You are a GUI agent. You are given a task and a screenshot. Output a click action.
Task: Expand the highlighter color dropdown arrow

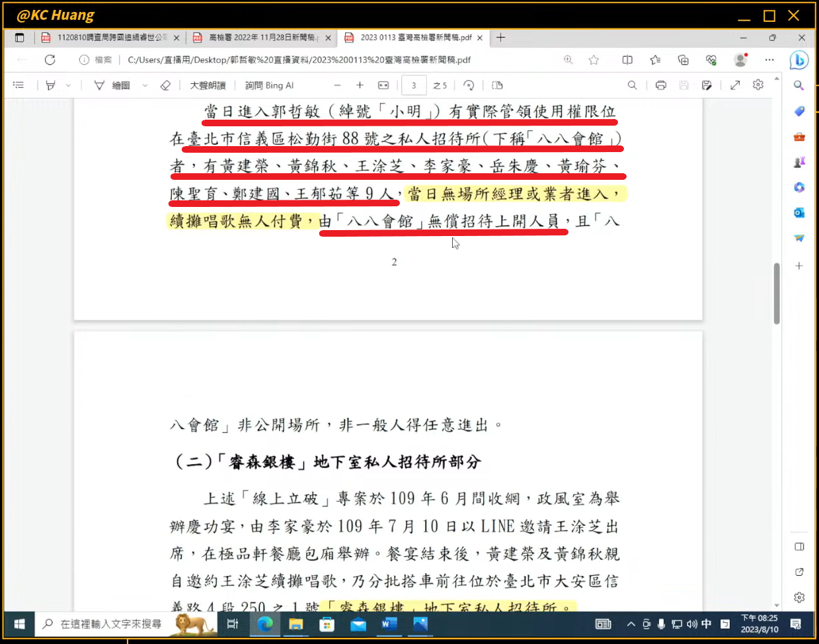pos(68,85)
